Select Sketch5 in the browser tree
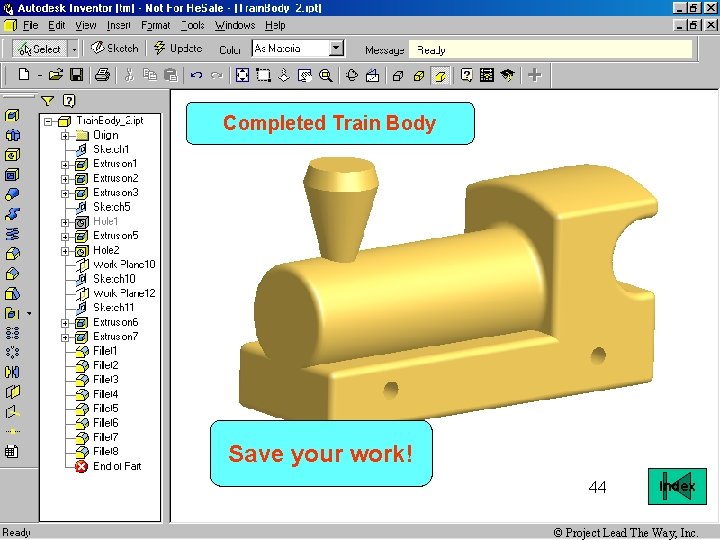Viewport: 720px width, 540px height. point(103,207)
